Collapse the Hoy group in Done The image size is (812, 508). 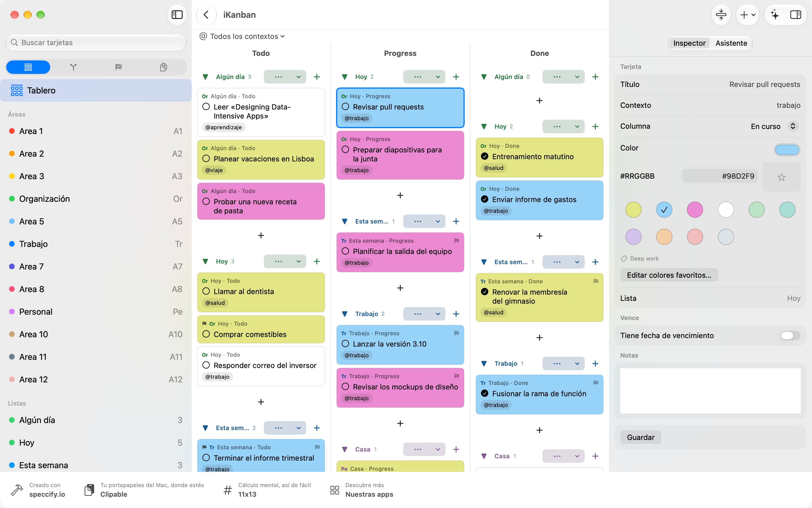click(x=484, y=127)
